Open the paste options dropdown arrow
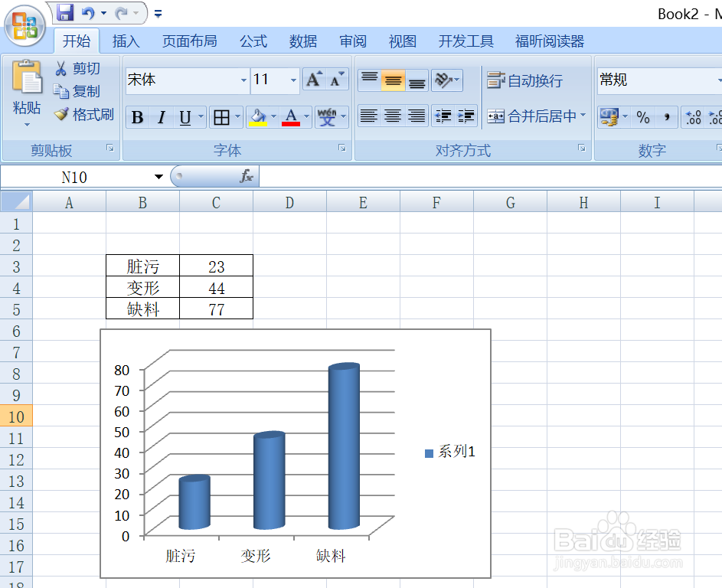Image resolution: width=722 pixels, height=588 pixels. pos(27,125)
